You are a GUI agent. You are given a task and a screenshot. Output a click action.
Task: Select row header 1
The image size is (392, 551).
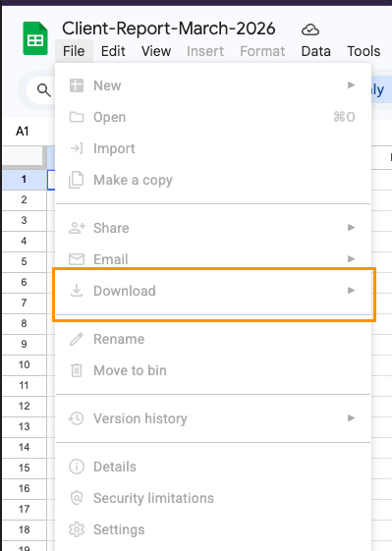point(24,179)
